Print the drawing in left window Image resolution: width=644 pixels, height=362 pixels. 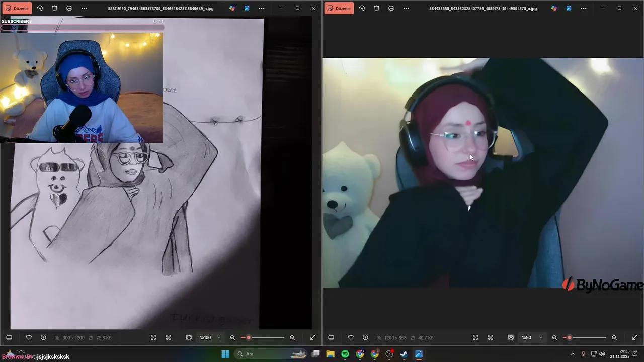tap(69, 8)
